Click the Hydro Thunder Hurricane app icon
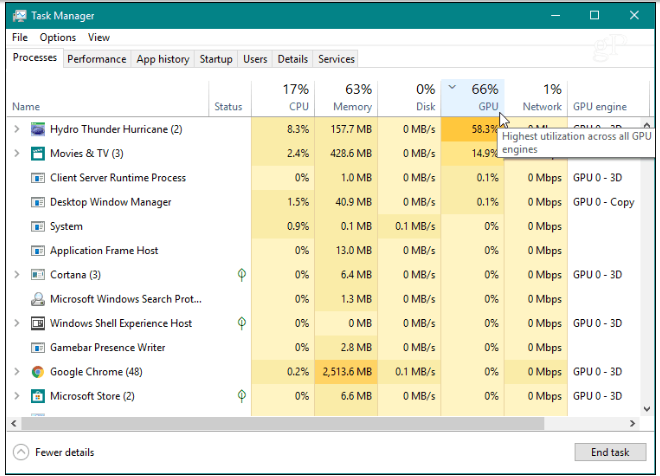Viewport: 660px width, 476px height. pos(38,129)
